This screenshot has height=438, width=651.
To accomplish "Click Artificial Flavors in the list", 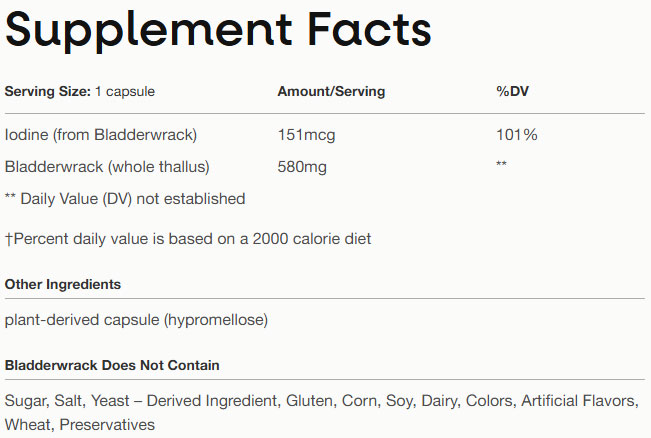I will [x=579, y=401].
